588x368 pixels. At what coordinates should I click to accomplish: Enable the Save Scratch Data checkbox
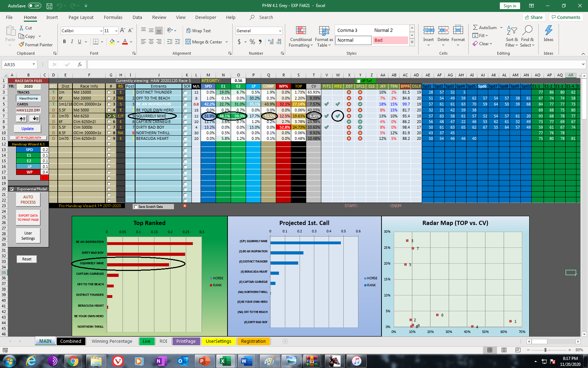click(136, 207)
